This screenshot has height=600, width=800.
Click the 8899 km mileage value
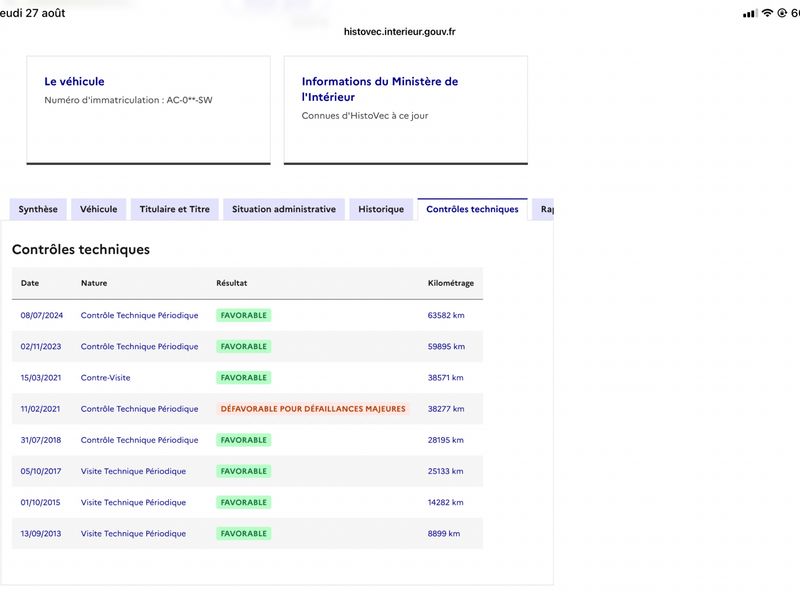443,533
